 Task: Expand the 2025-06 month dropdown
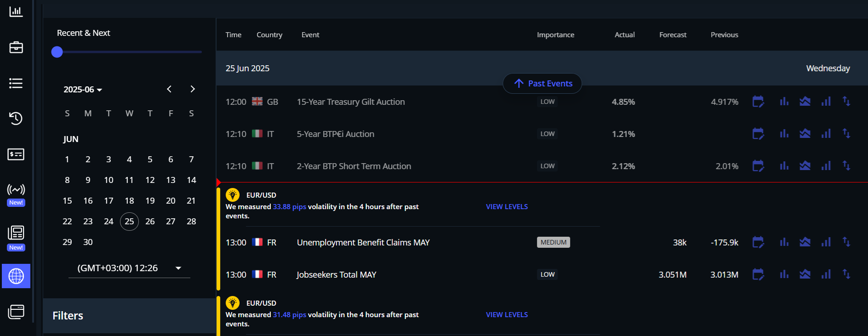tap(83, 89)
